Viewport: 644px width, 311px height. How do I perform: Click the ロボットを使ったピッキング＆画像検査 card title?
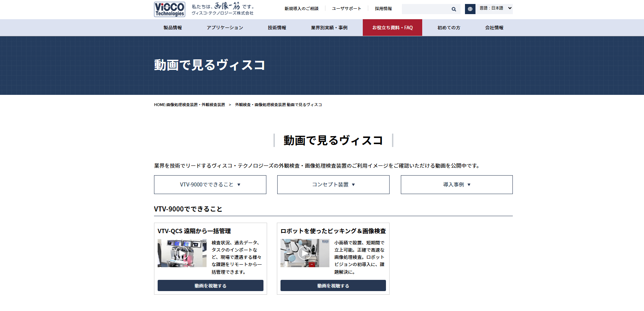[x=333, y=231]
